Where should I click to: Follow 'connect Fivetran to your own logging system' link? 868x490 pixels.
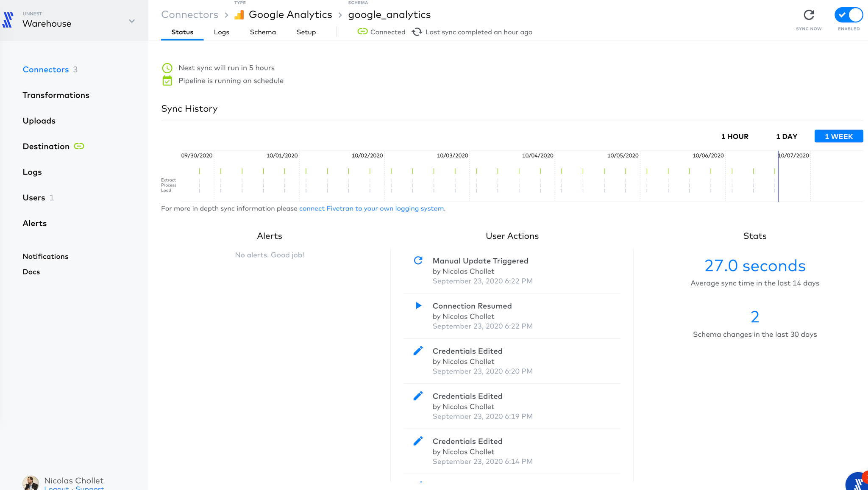(x=372, y=208)
